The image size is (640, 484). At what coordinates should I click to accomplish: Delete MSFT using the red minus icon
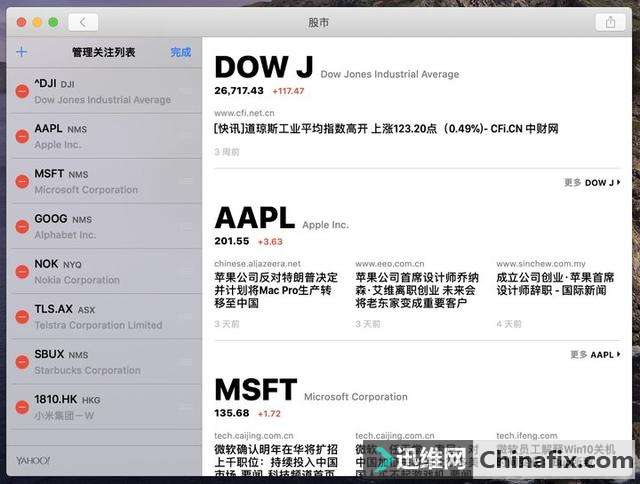click(22, 181)
